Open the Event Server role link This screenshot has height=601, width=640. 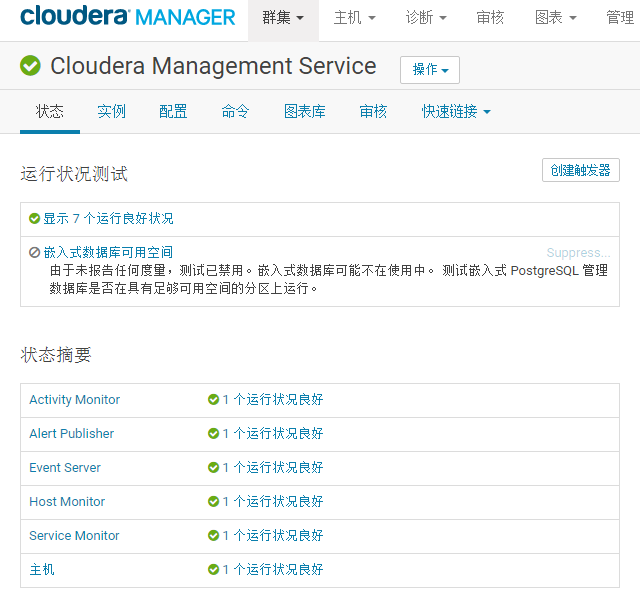[x=65, y=467]
